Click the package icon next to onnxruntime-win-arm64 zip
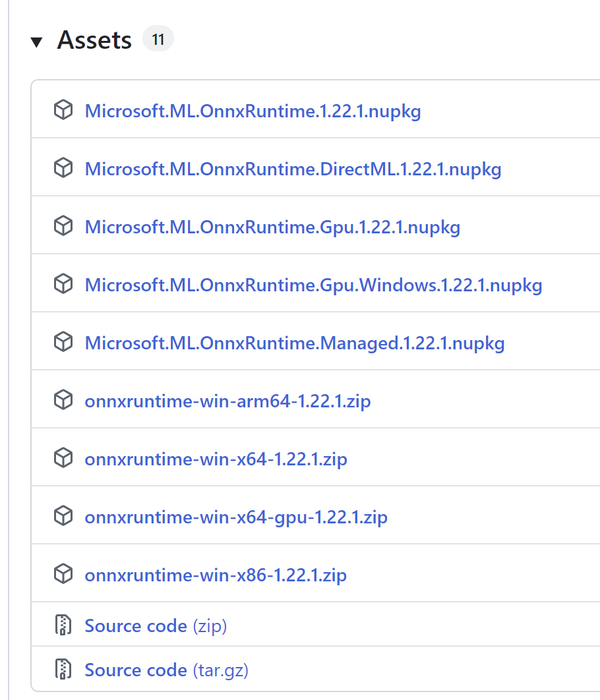Viewport: 600px width, 700px height. pos(63,399)
